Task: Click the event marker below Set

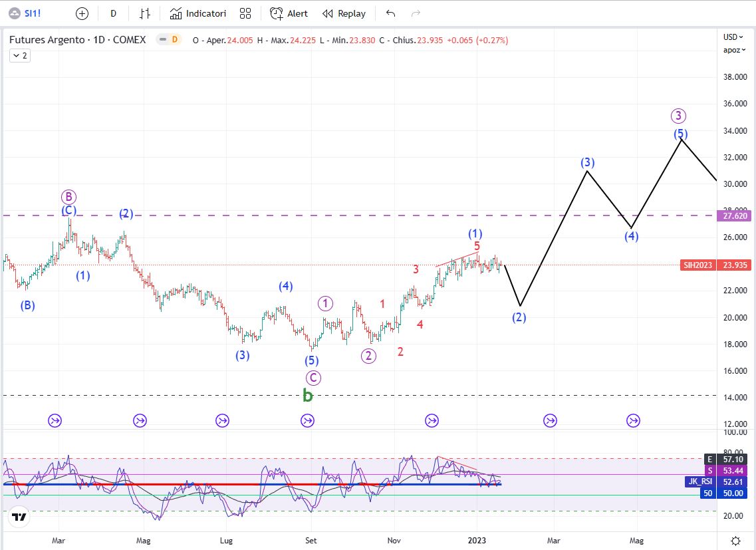Action: click(x=307, y=420)
